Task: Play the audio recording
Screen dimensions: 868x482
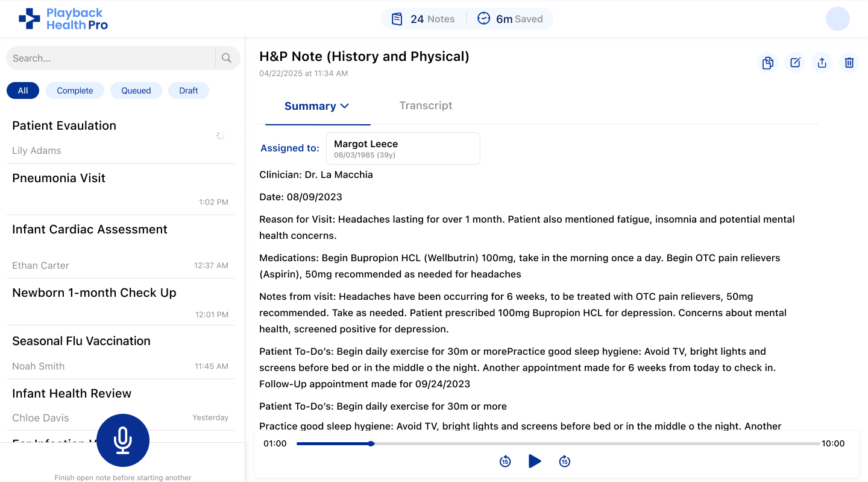Action: click(535, 461)
